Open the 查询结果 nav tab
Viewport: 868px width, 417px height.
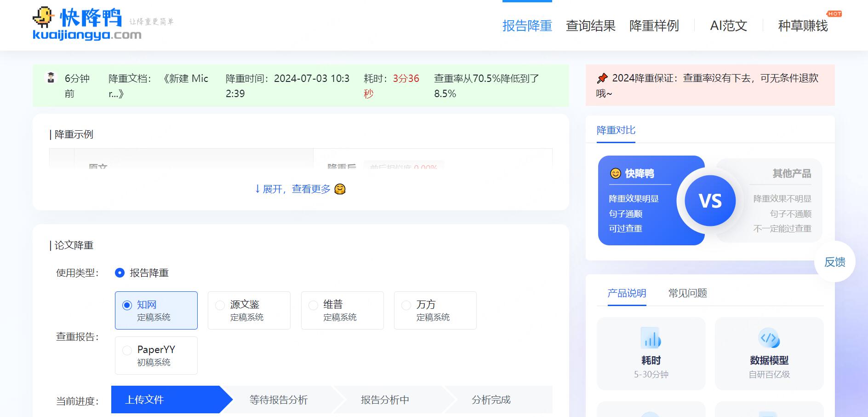pos(591,26)
